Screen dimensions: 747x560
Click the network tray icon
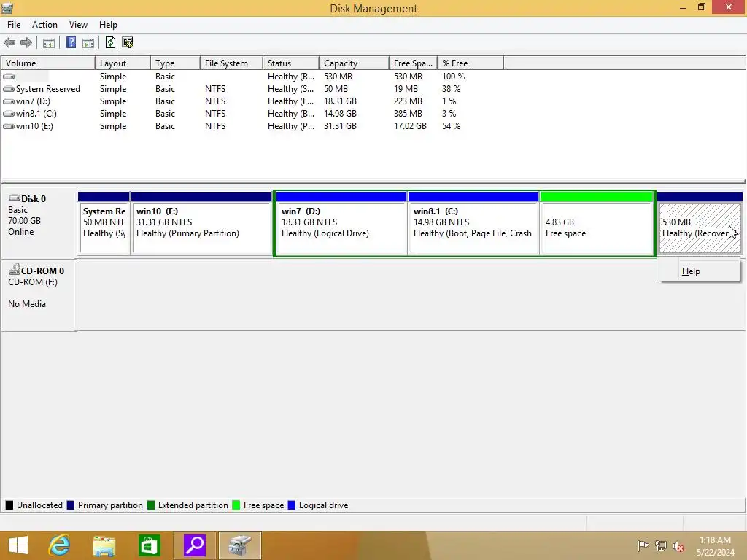pos(661,545)
